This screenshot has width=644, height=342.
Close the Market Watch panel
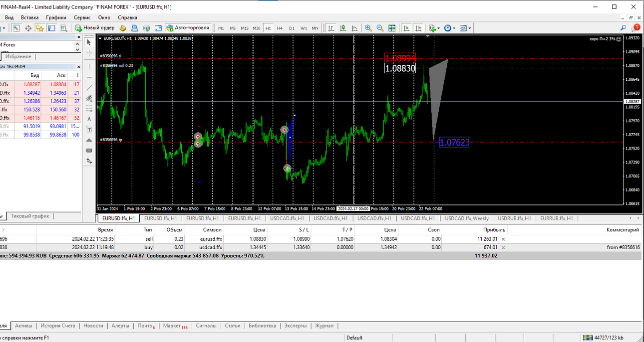78,66
